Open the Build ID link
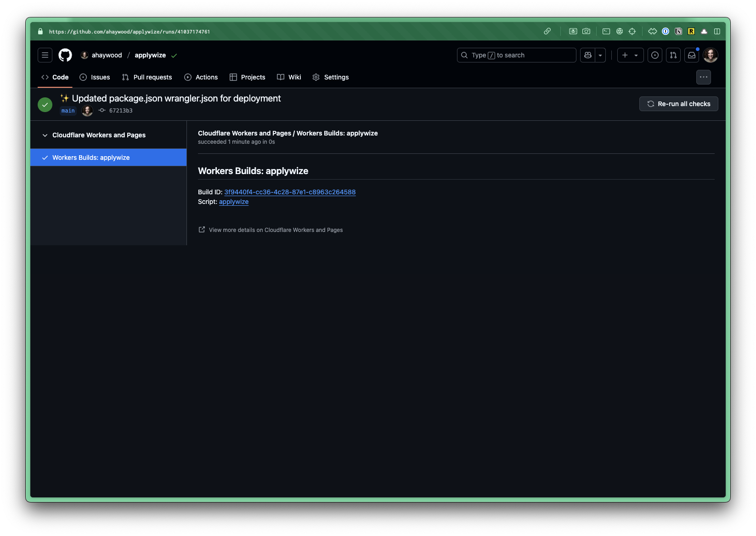 click(289, 192)
